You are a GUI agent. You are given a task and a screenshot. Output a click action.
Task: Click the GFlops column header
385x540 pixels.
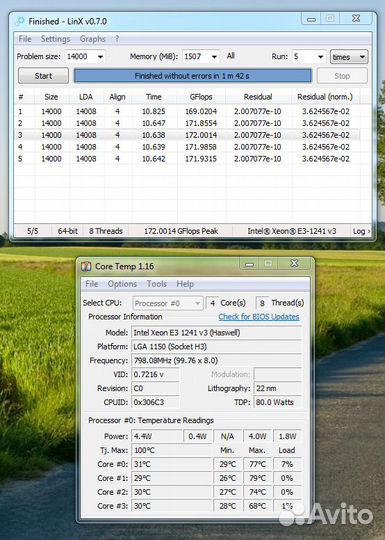(x=201, y=97)
